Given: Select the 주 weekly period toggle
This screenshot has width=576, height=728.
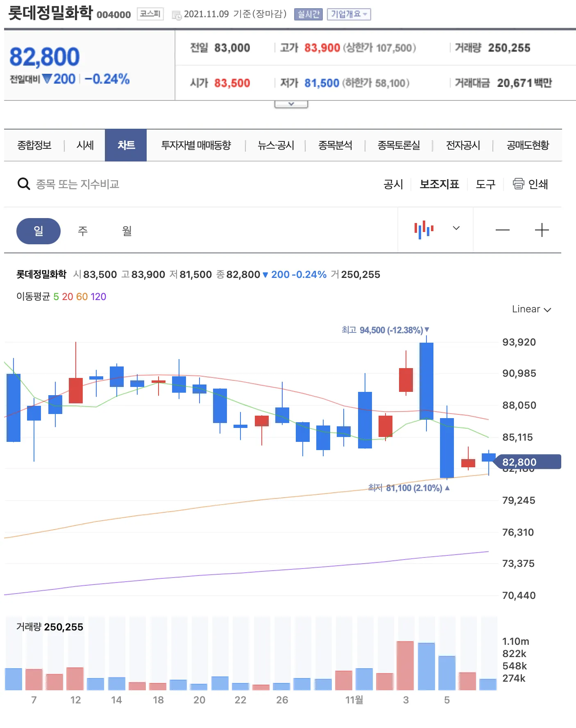Looking at the screenshot, I should [83, 231].
